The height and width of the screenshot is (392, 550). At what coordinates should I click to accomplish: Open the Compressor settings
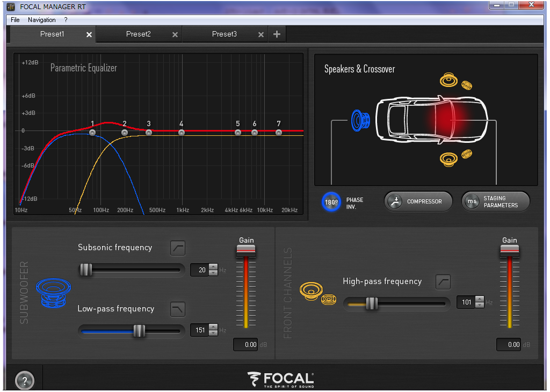[x=418, y=201]
